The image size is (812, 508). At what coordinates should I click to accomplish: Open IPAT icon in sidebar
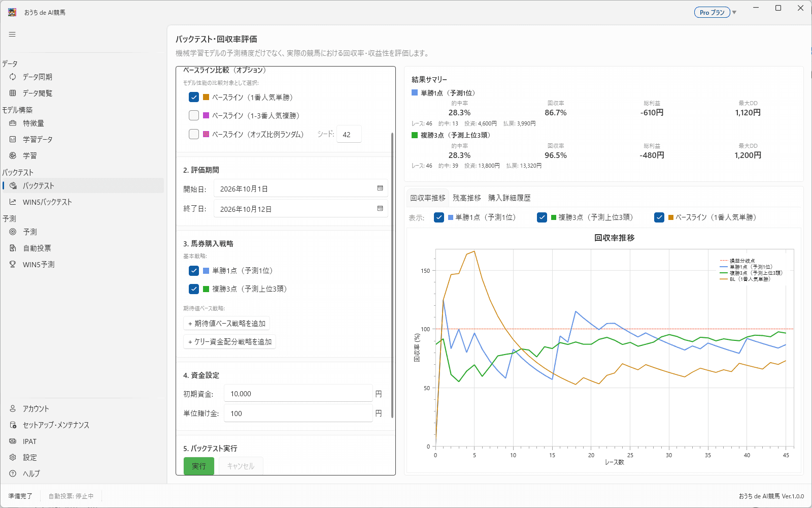coord(13,441)
